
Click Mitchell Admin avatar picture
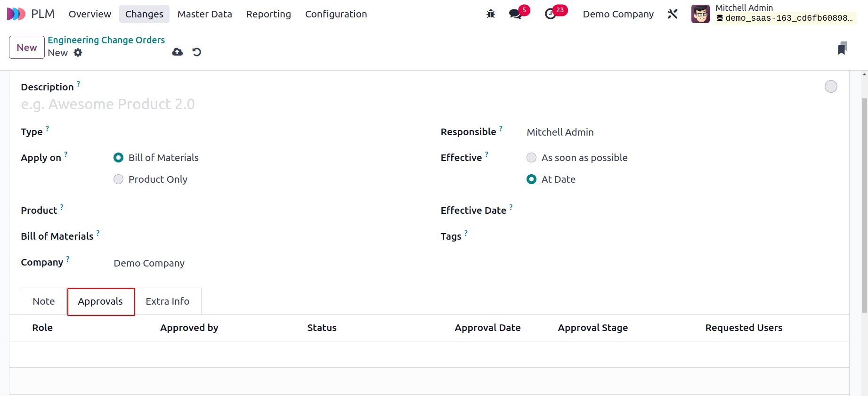[x=700, y=14]
